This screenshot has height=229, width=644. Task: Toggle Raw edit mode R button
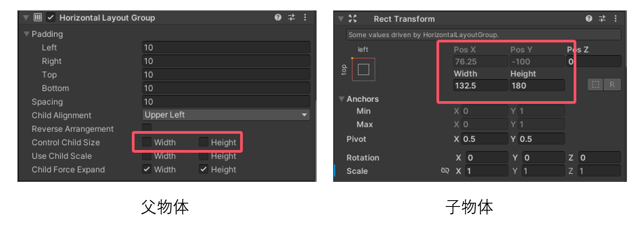[x=612, y=85]
